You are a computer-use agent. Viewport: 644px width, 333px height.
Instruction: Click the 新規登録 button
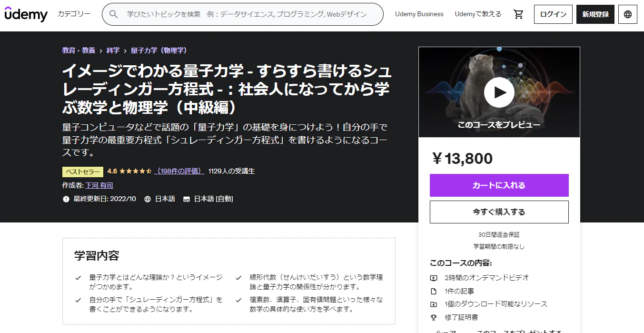tap(595, 14)
